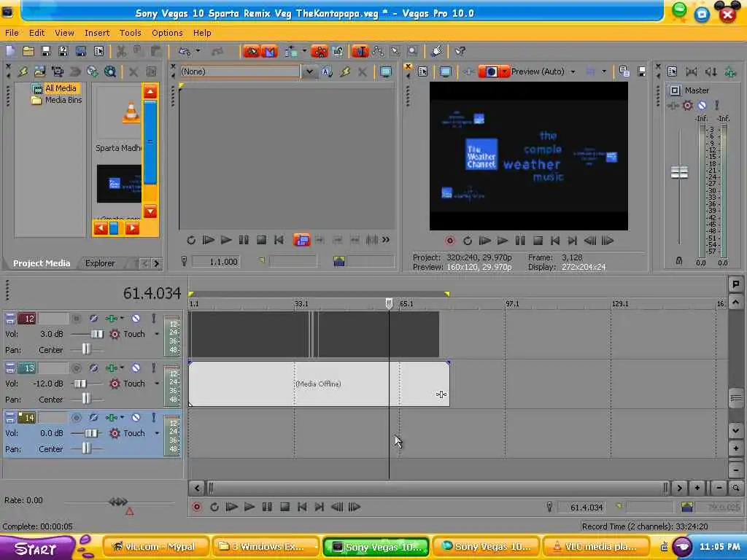747x560 pixels.
Task: Open the View menu
Action: click(64, 33)
